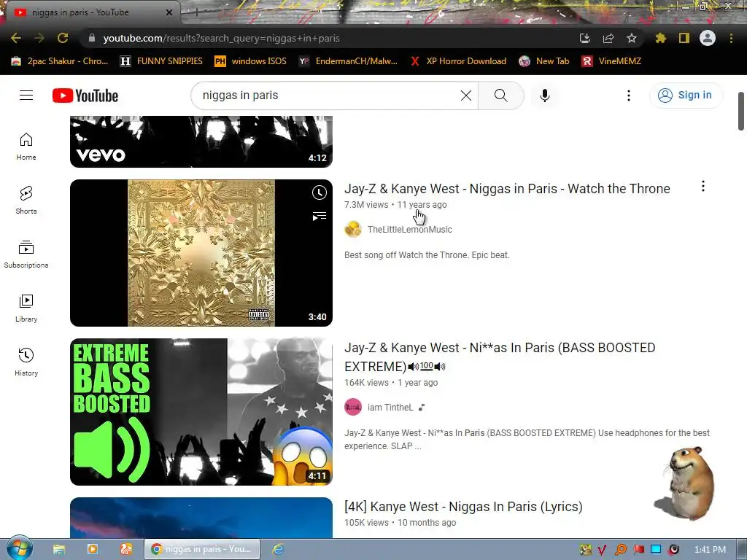Click the hamster desktop pet
The image size is (747, 560).
686,483
